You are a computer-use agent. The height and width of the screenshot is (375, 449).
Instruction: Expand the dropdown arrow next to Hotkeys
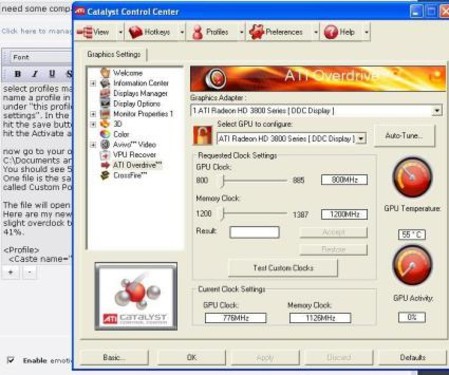tap(182, 32)
